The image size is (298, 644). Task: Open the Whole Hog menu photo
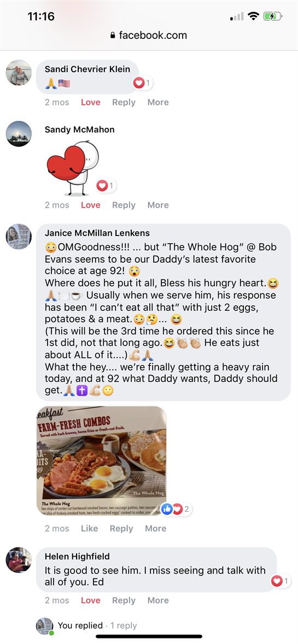102,461
